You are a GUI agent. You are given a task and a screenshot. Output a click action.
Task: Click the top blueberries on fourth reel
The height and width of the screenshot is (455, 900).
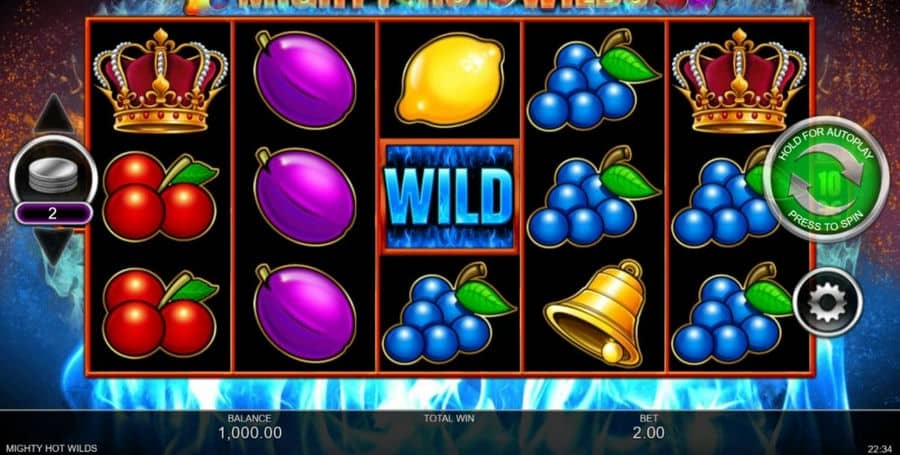[x=593, y=80]
